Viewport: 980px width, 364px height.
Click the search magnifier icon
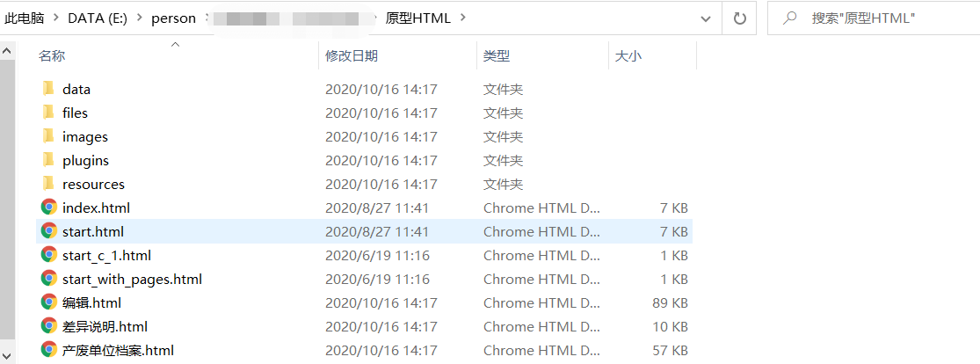790,18
